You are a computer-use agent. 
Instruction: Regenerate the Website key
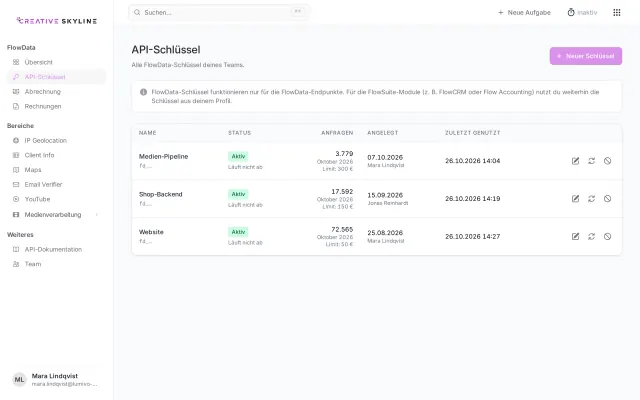pyautogui.click(x=591, y=236)
